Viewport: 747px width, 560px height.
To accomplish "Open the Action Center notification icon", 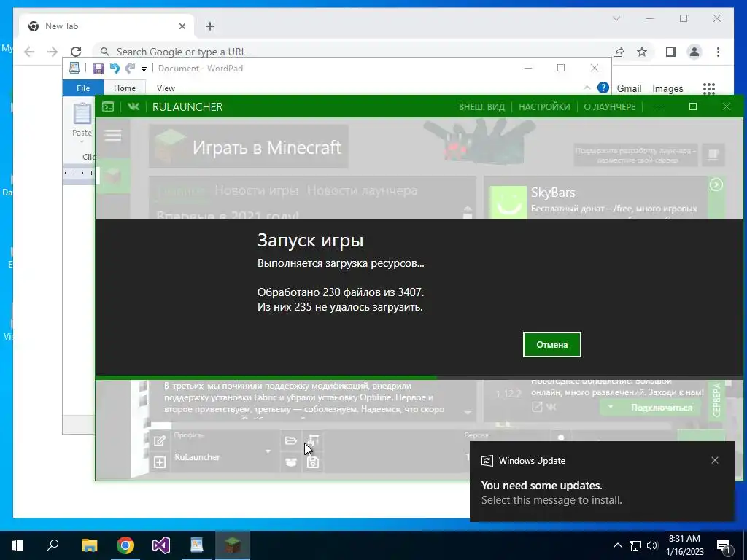I will (x=724, y=545).
